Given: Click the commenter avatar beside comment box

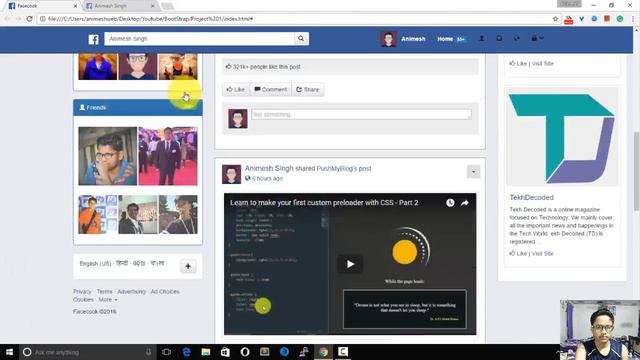Looking at the screenshot, I should tap(238, 119).
